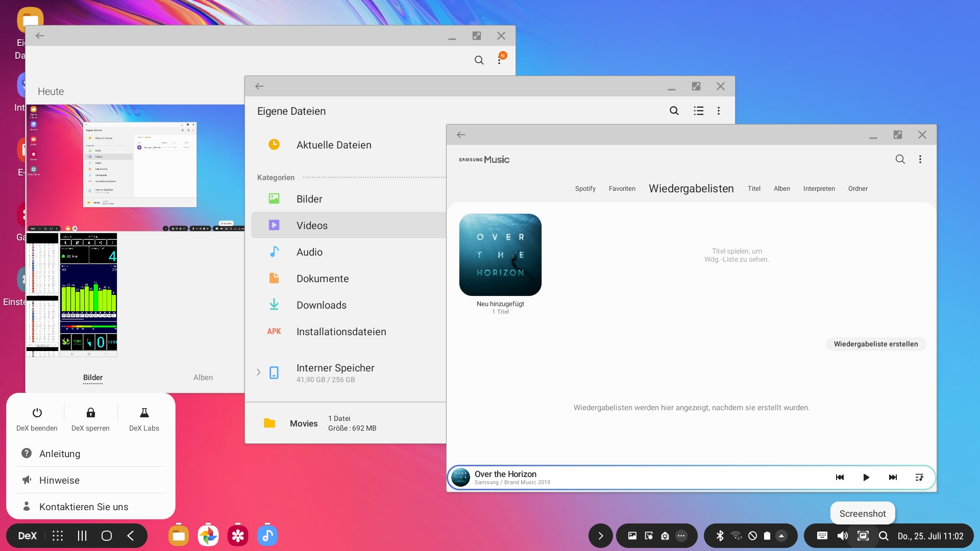Click the play button in Samsung Music

[866, 478]
